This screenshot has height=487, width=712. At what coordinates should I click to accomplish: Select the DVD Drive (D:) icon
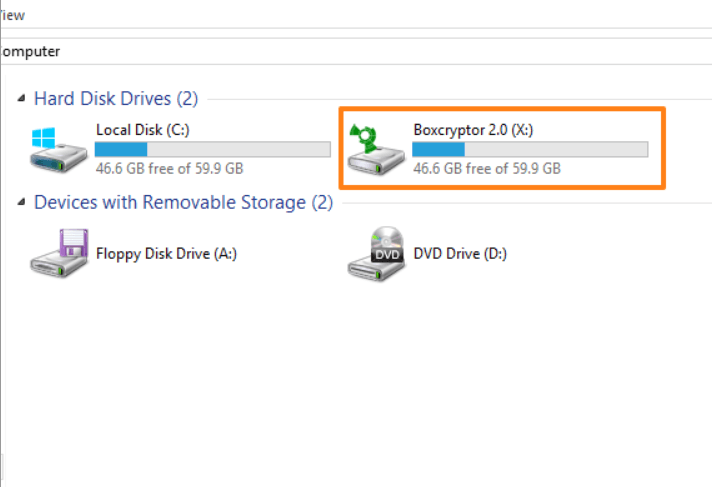(x=375, y=252)
